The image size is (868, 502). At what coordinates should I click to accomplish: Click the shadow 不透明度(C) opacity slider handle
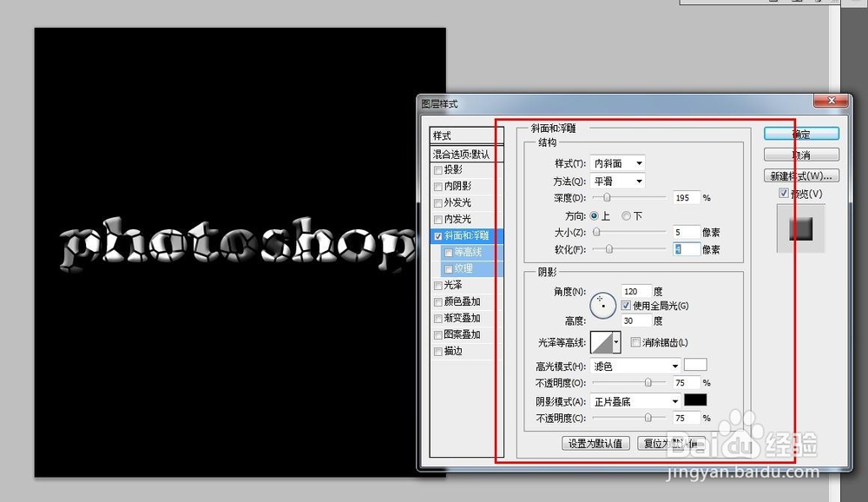648,418
